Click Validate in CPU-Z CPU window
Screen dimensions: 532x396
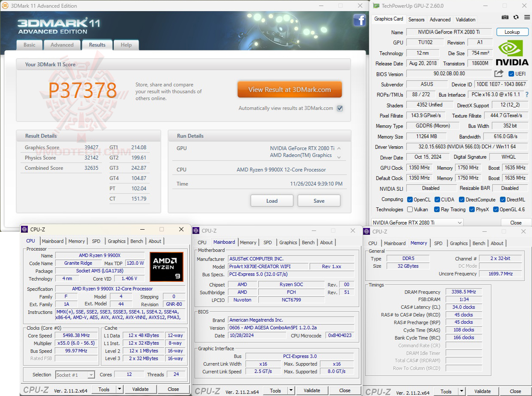point(140,389)
